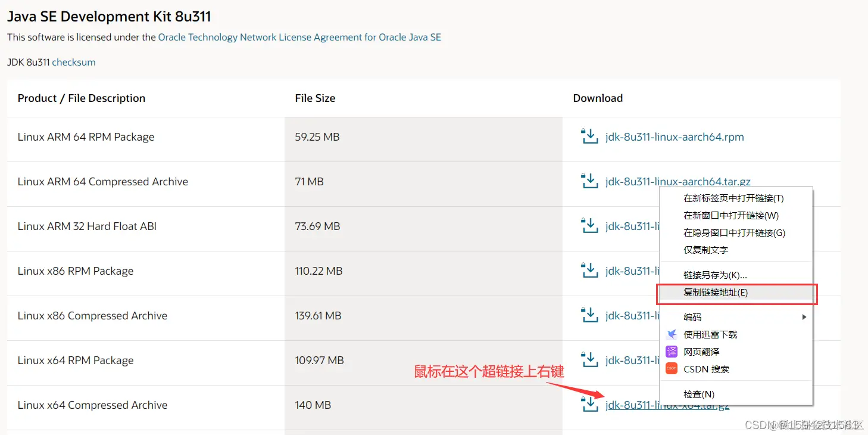
Task: Choose 在新窗口中打开链接(W)
Action: 736,216
